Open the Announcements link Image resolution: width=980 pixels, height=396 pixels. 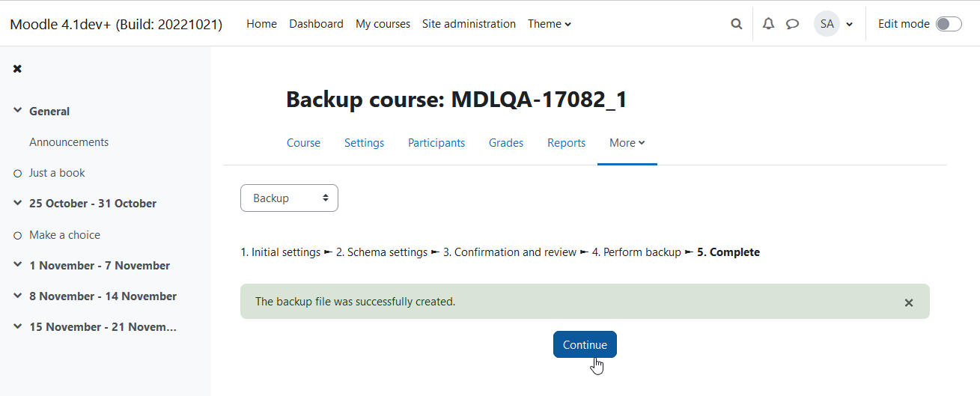pyautogui.click(x=69, y=142)
